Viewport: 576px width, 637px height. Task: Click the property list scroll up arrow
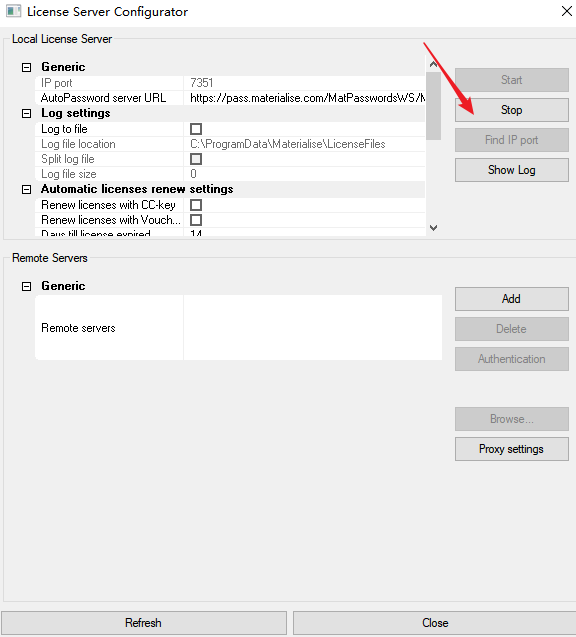click(x=433, y=65)
